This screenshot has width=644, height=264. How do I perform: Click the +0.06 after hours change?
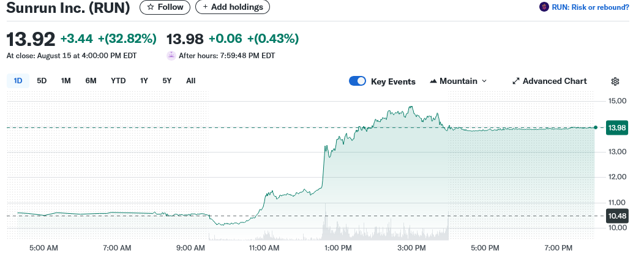225,39
